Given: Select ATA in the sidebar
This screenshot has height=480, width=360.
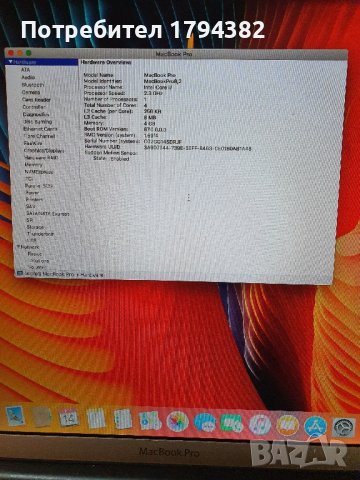Looking at the screenshot, I should 25,70.
